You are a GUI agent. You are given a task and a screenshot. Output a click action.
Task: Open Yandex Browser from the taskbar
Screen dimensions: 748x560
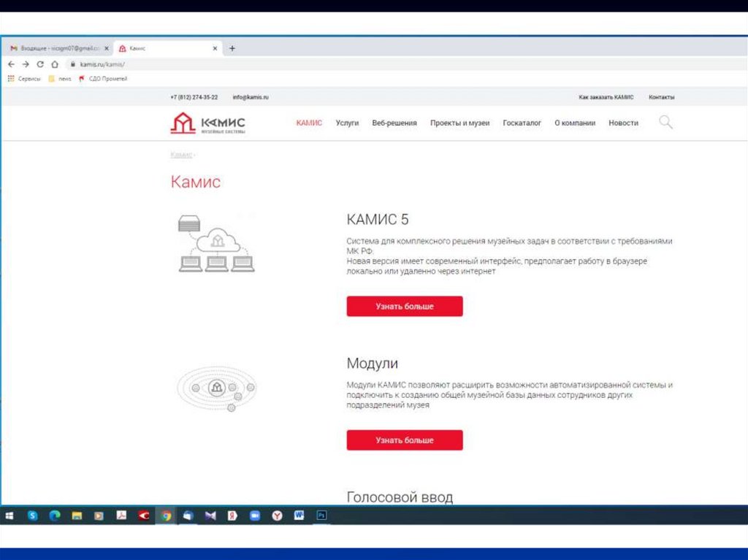pos(277,515)
